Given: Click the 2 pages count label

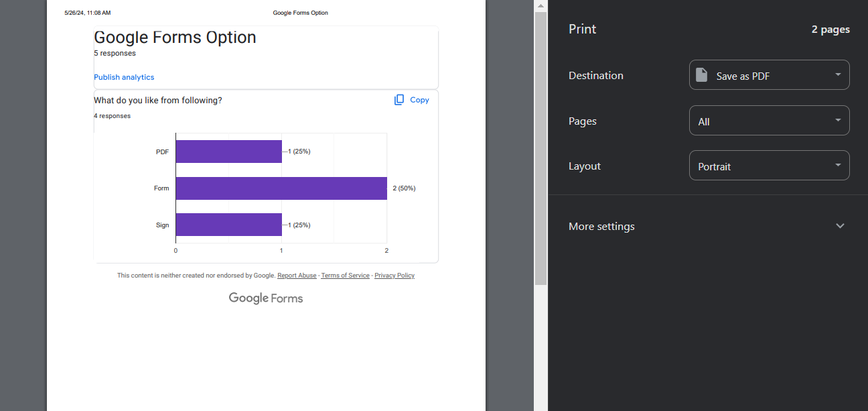Looking at the screenshot, I should [830, 30].
